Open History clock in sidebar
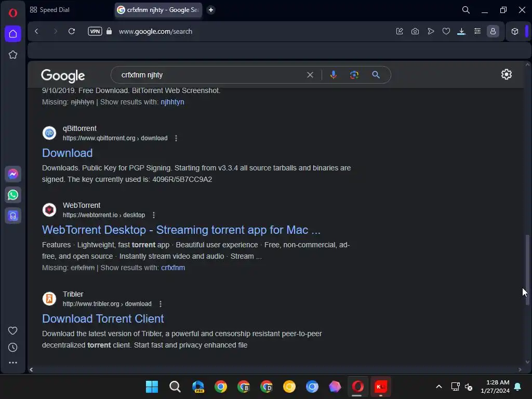Viewport: 532px width, 399px height. [13, 348]
